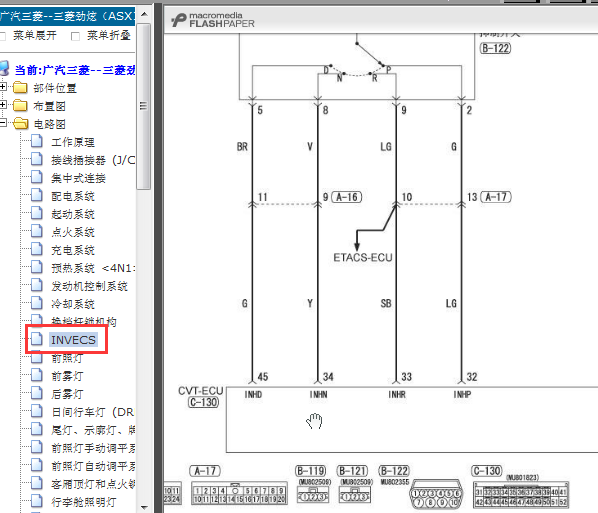The height and width of the screenshot is (513, 598).
Task: Click the B-122 round connector pinout
Action: [x=436, y=494]
